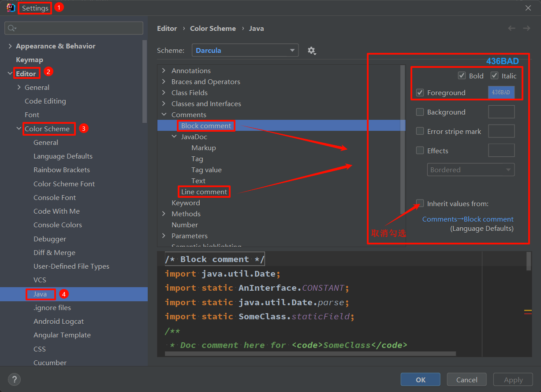Click the Effects color swatch box
The height and width of the screenshot is (392, 541).
click(x=501, y=151)
